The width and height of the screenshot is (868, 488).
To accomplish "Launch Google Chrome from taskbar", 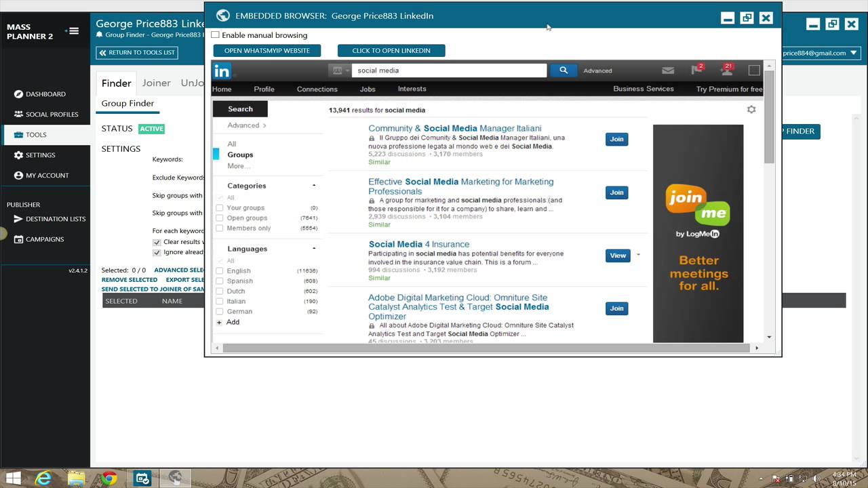I will (109, 479).
